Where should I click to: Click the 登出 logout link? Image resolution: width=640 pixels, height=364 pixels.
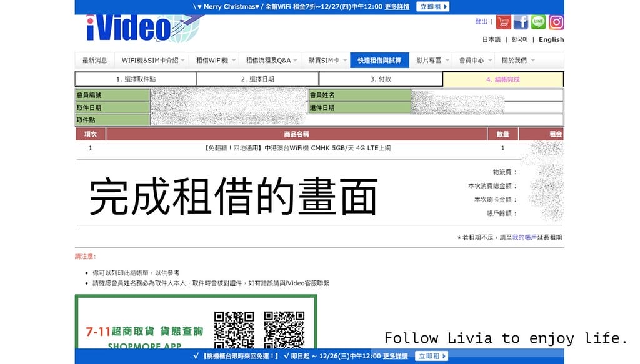[x=481, y=22]
